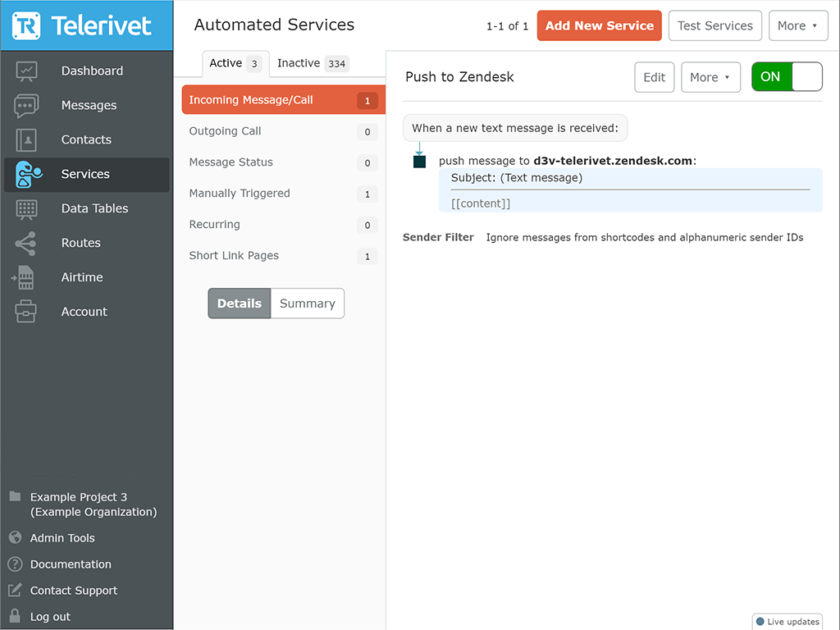This screenshot has width=840, height=630.
Task: Switch to Summary view
Action: 307,304
